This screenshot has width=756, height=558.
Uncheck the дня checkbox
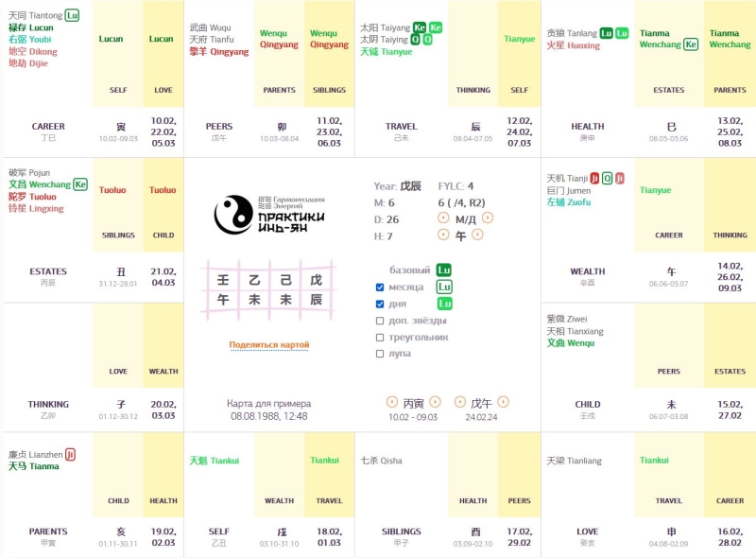coord(380,305)
